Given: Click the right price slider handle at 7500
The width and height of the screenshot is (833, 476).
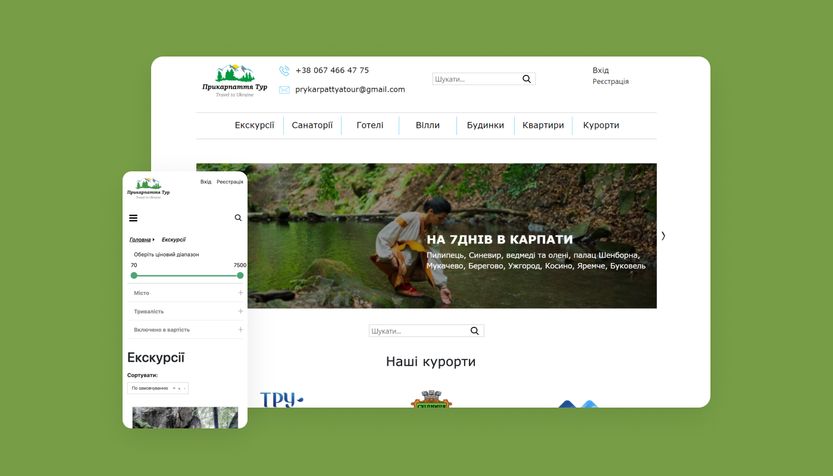Looking at the screenshot, I should click(x=240, y=275).
